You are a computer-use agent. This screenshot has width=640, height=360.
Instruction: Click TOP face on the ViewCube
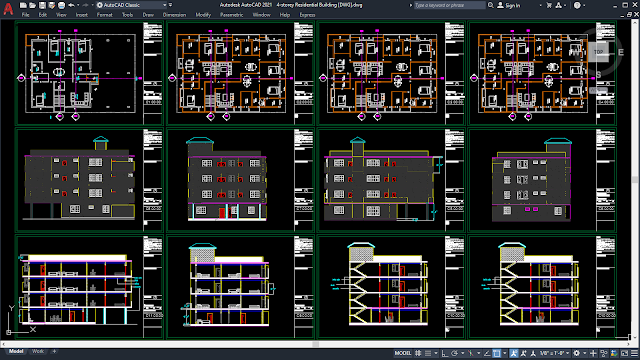coord(598,52)
